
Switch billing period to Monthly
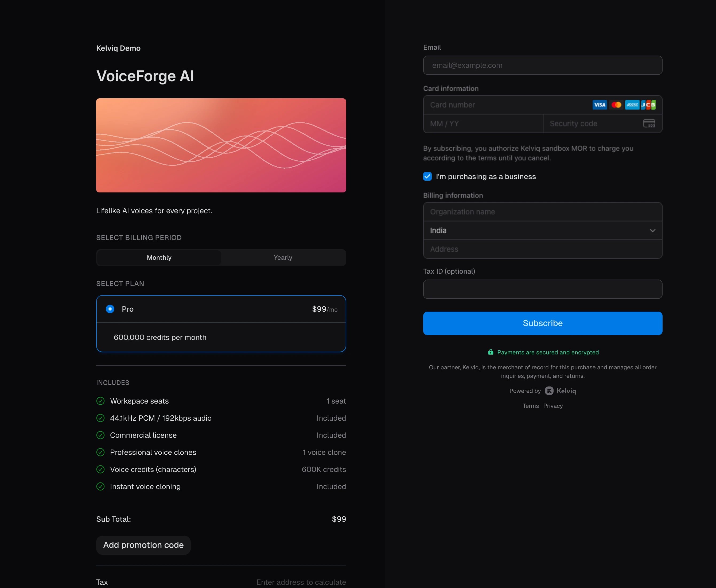[x=159, y=258]
